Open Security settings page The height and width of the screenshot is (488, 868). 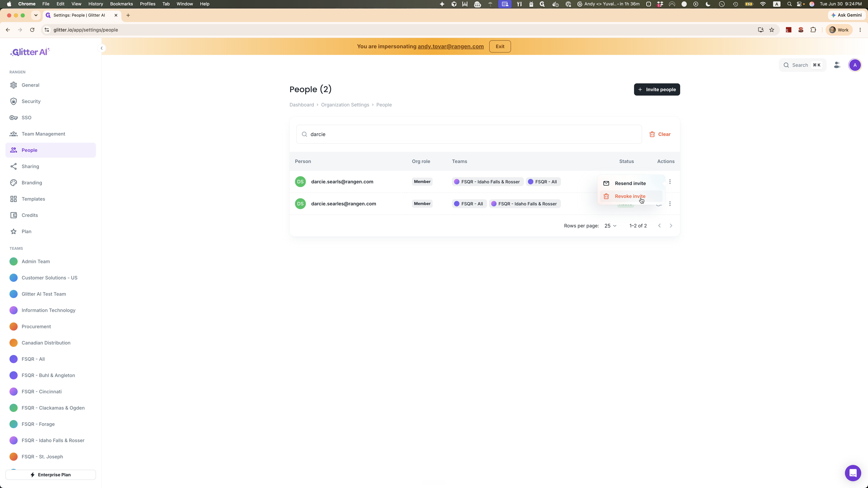point(51,101)
